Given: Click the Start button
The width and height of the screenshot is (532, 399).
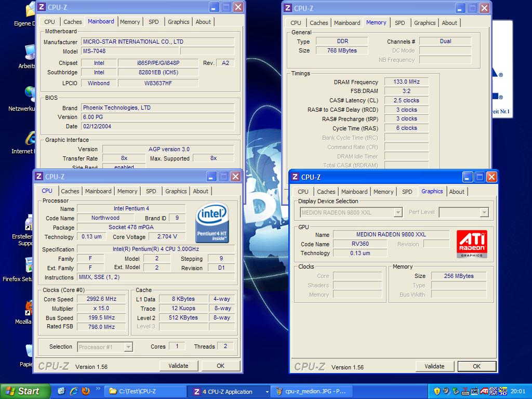Looking at the screenshot, I should (25, 391).
